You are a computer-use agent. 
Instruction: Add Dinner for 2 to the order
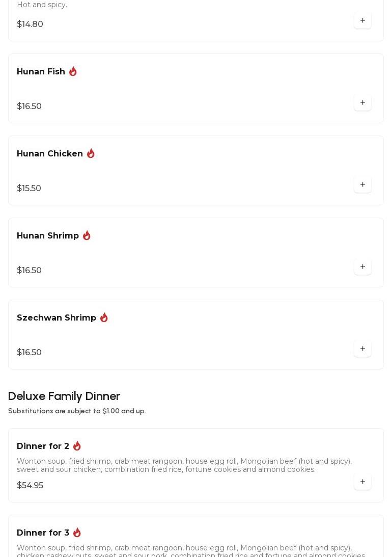tap(362, 482)
